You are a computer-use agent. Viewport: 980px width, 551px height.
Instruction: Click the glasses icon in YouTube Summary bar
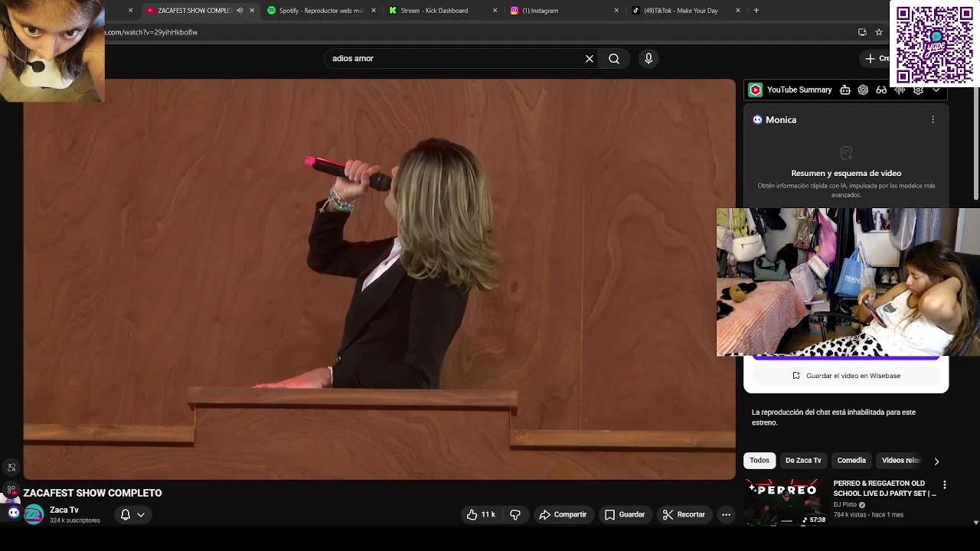pyautogui.click(x=881, y=90)
